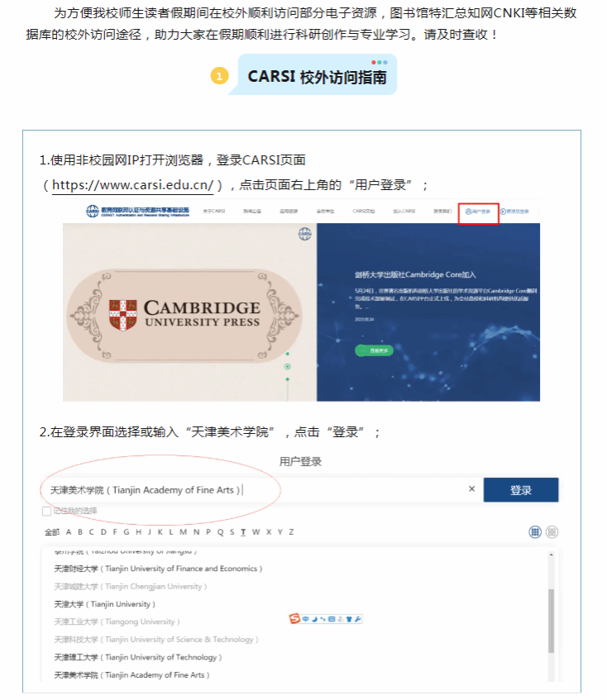Click the 关于CARSI navigation item

[x=214, y=211]
